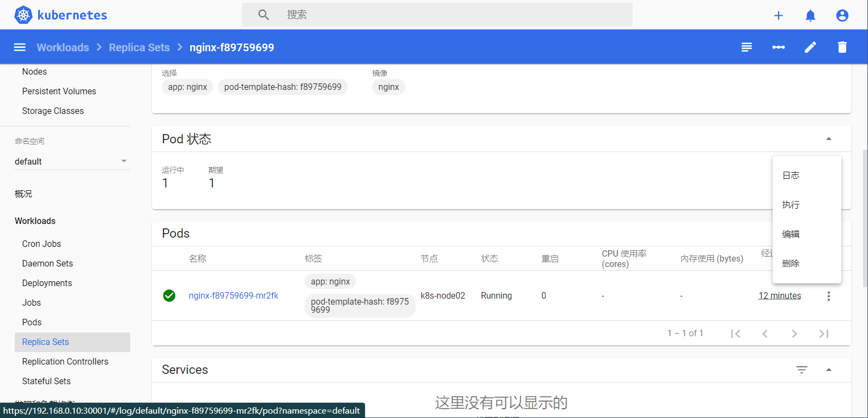This screenshot has width=868, height=418.
Task: Open Stateful Sets in the sidebar
Action: coord(46,381)
